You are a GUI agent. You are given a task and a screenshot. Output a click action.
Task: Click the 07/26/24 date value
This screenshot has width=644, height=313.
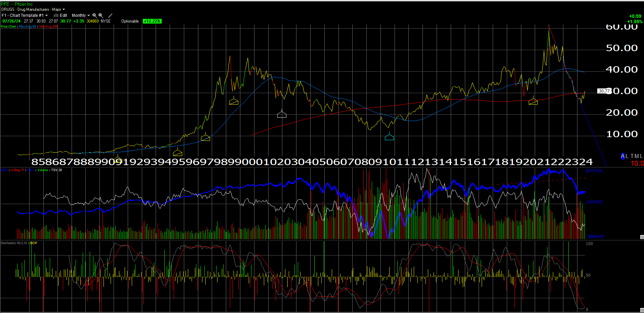click(x=11, y=21)
